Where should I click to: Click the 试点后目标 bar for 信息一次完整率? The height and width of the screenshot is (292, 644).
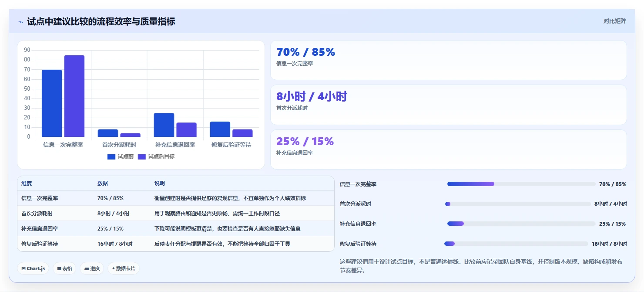click(74, 96)
